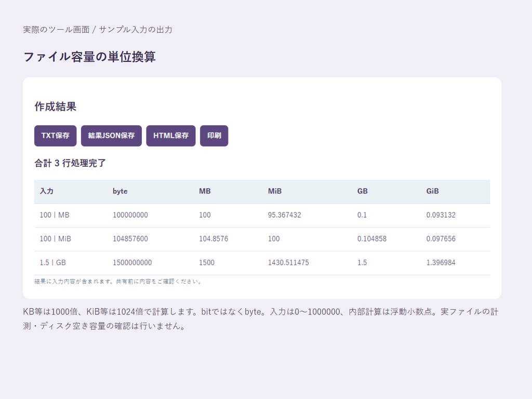
Task: Save results with 結果JSON保存 button
Action: 111,136
